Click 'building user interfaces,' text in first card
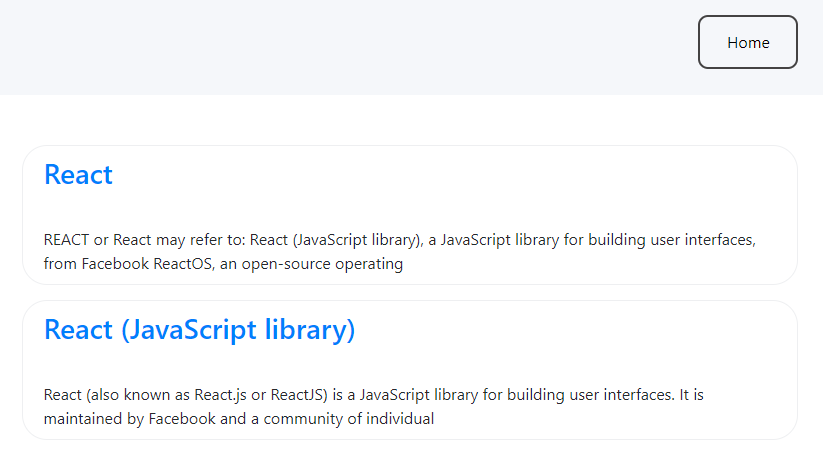The height and width of the screenshot is (452, 823). [x=672, y=240]
